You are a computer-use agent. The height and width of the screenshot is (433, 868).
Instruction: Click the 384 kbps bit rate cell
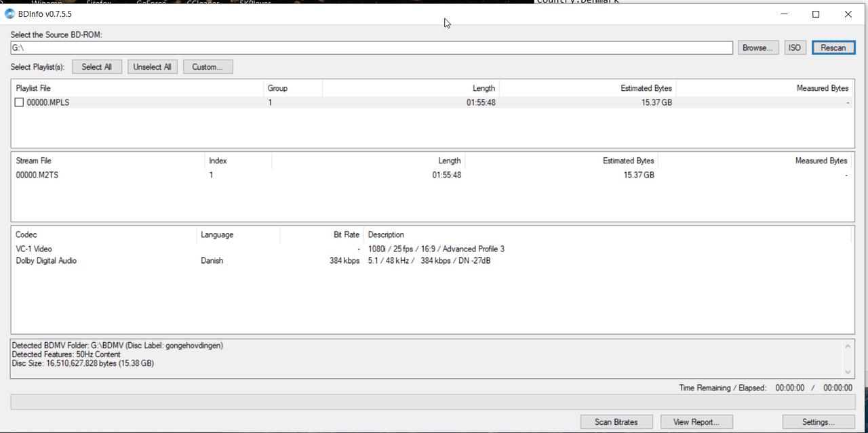pos(344,261)
